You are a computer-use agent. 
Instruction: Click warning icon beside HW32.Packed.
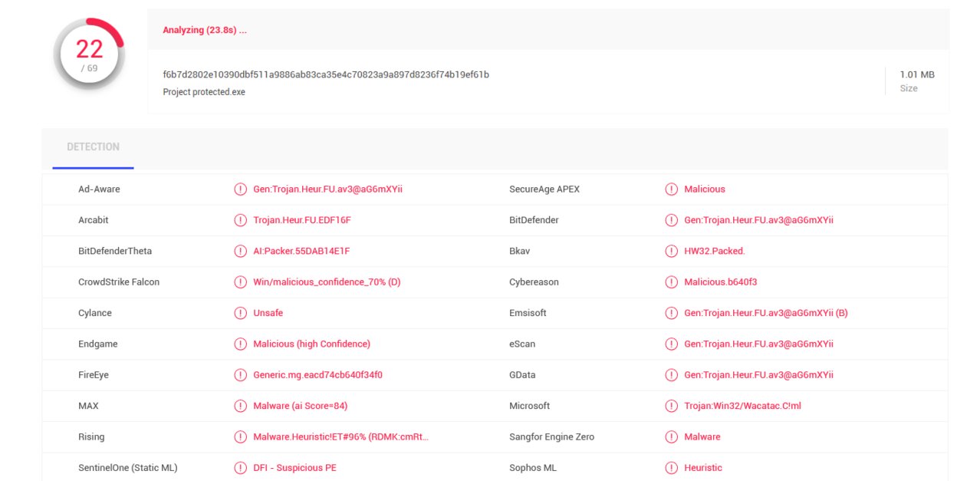[672, 251]
